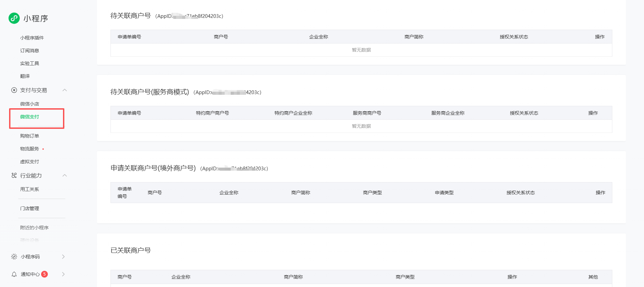The width and height of the screenshot is (644, 287).
Task: Click 暂无数据 in the 服务商模式 table
Action: point(361,126)
